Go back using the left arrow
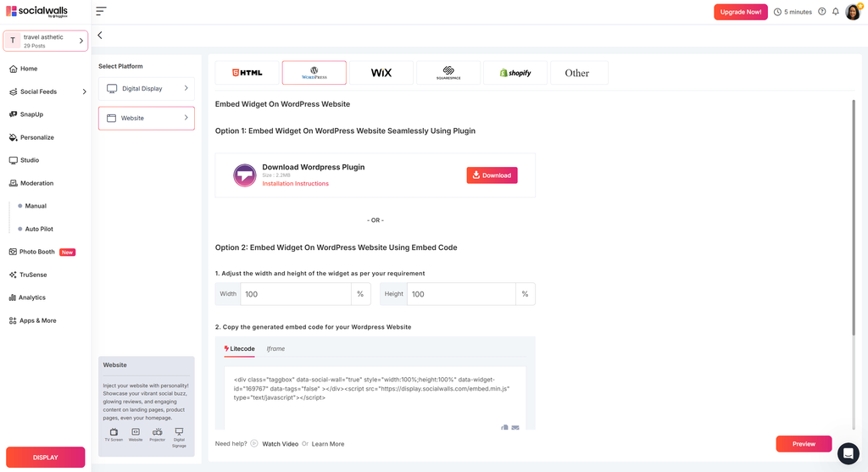The image size is (868, 472). click(x=100, y=36)
